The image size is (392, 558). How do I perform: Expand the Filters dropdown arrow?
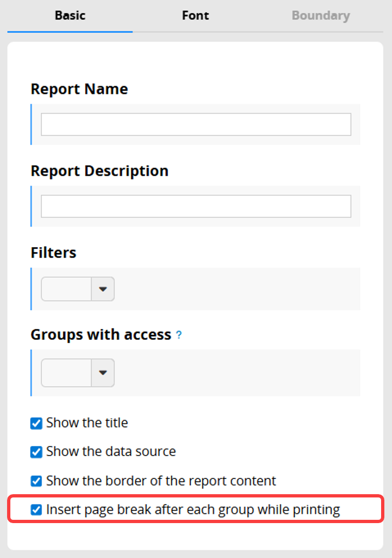[x=103, y=289]
